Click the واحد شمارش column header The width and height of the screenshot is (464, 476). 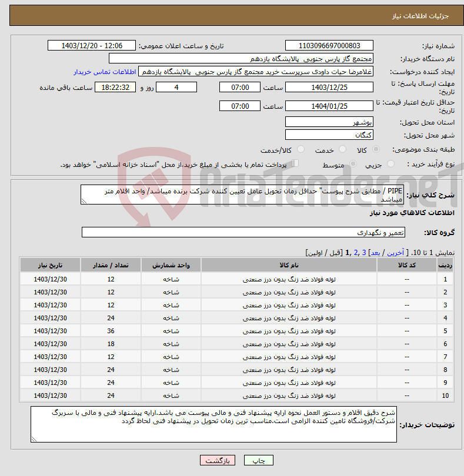(171, 265)
